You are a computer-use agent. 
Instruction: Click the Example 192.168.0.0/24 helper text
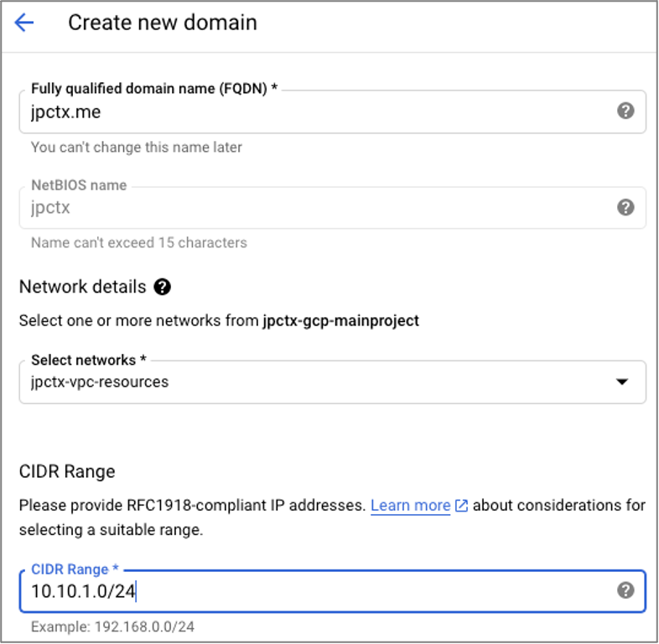click(113, 626)
